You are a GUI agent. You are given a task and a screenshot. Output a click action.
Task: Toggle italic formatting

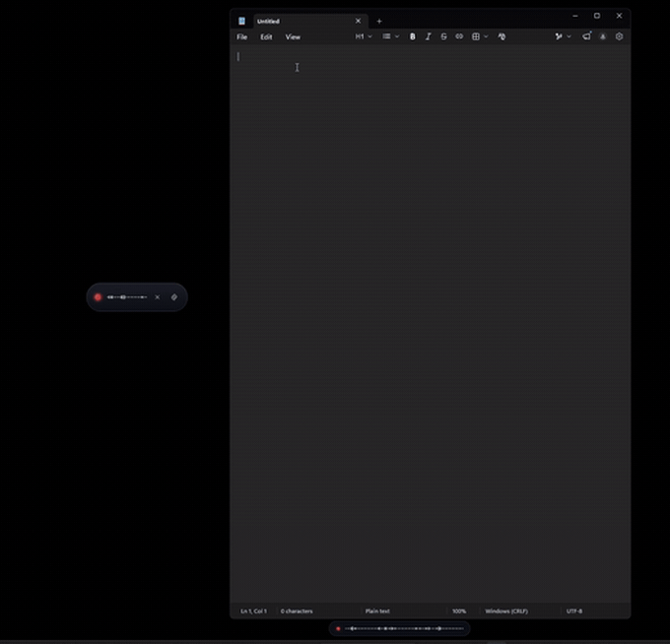(x=428, y=36)
